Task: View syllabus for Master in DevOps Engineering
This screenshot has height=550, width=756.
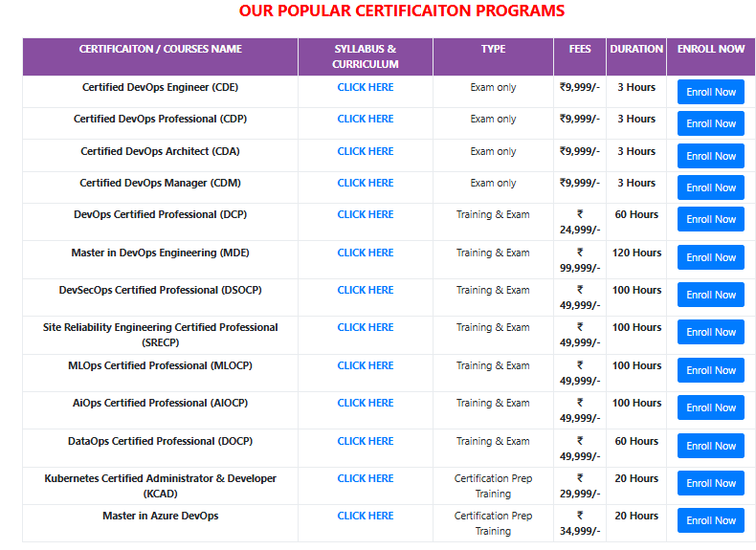Action: click(x=365, y=253)
